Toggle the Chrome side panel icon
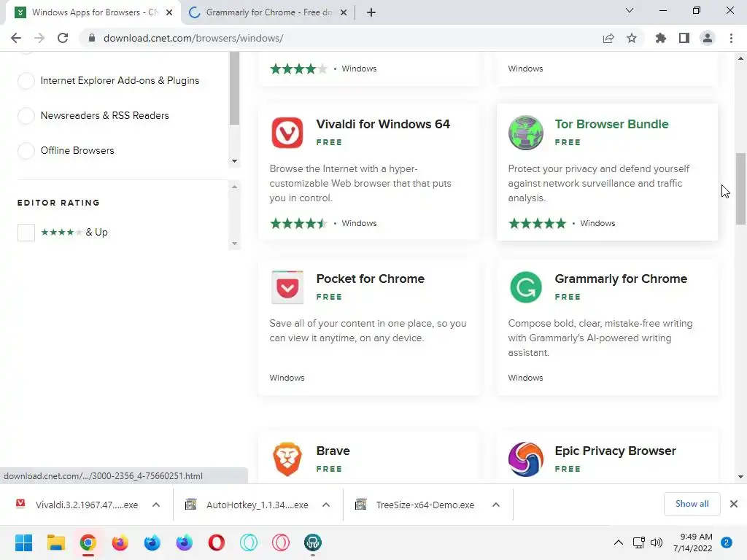Image resolution: width=747 pixels, height=560 pixels. [x=684, y=38]
